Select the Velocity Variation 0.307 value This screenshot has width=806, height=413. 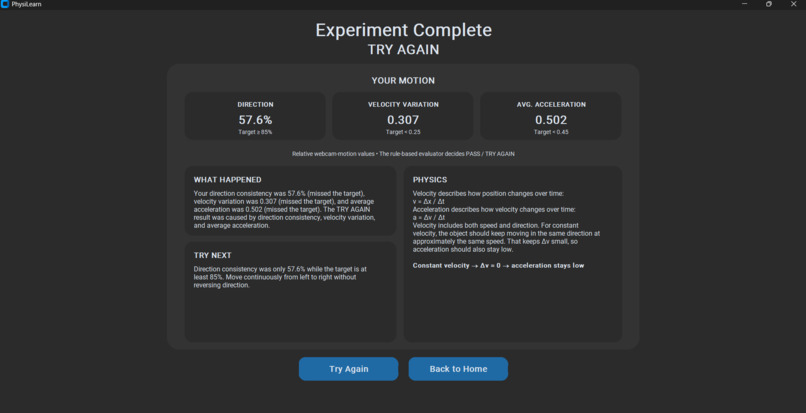pyautogui.click(x=403, y=120)
